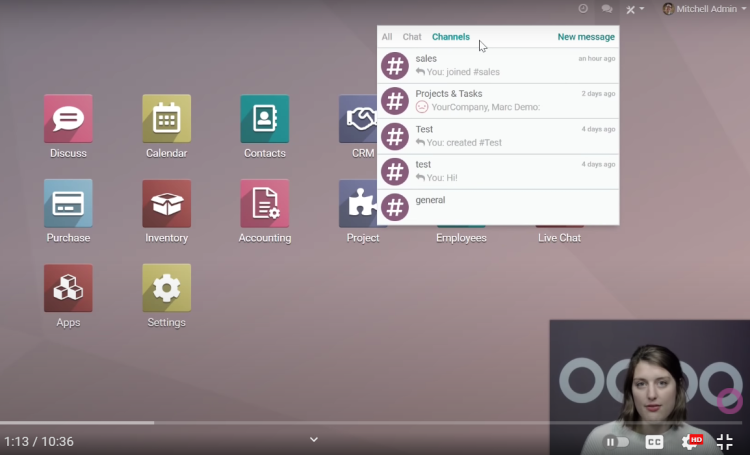Select the Channels tab

click(x=451, y=37)
